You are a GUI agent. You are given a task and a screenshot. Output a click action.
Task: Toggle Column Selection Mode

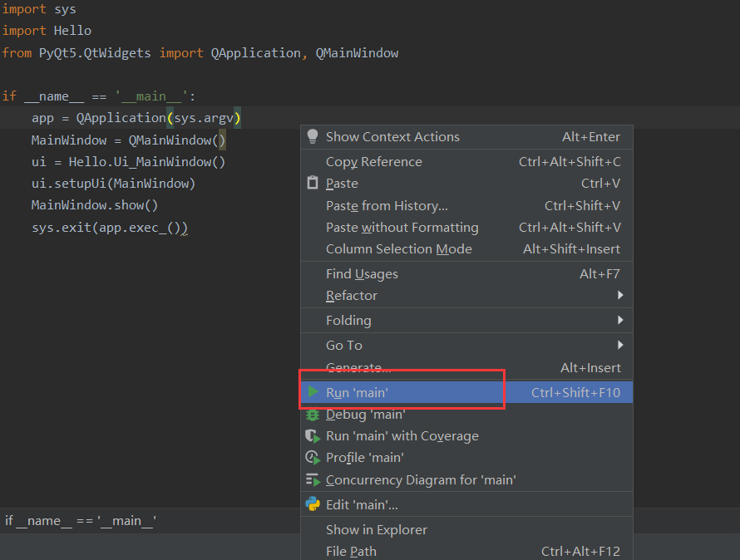398,249
